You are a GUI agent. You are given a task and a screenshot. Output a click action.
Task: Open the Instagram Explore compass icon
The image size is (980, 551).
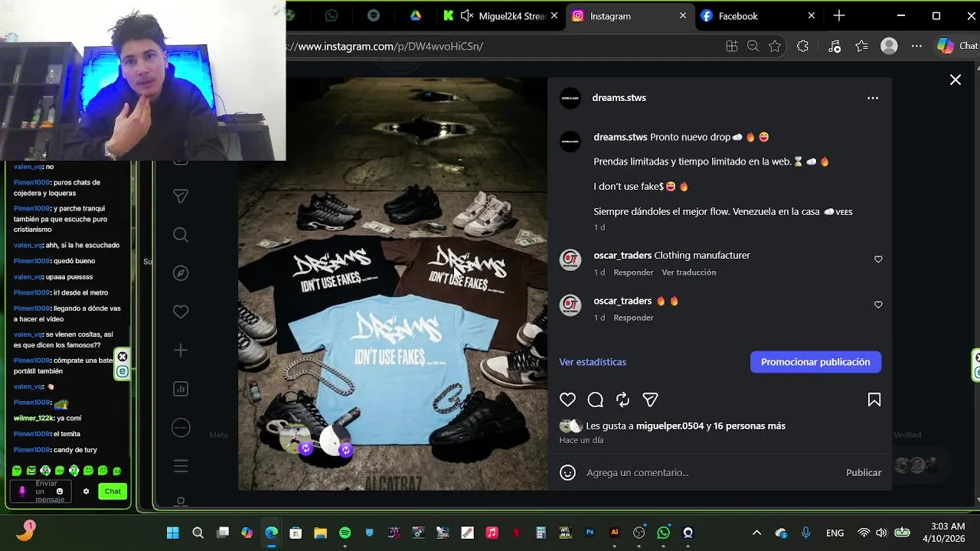coord(181,273)
